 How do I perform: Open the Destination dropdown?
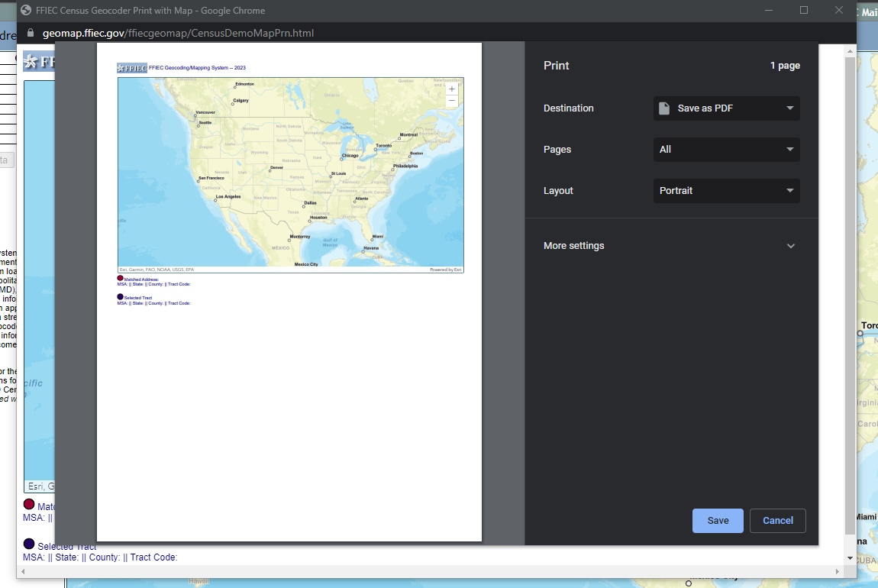pos(726,108)
